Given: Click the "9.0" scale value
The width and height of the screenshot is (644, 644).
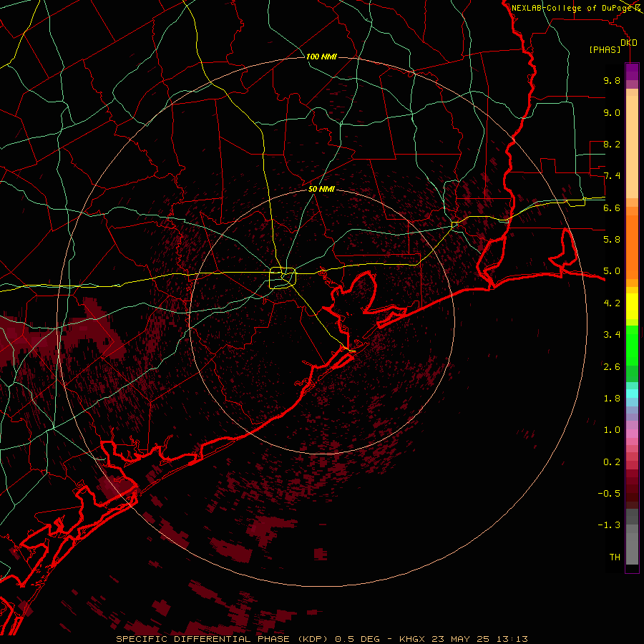Looking at the screenshot, I should (612, 112).
